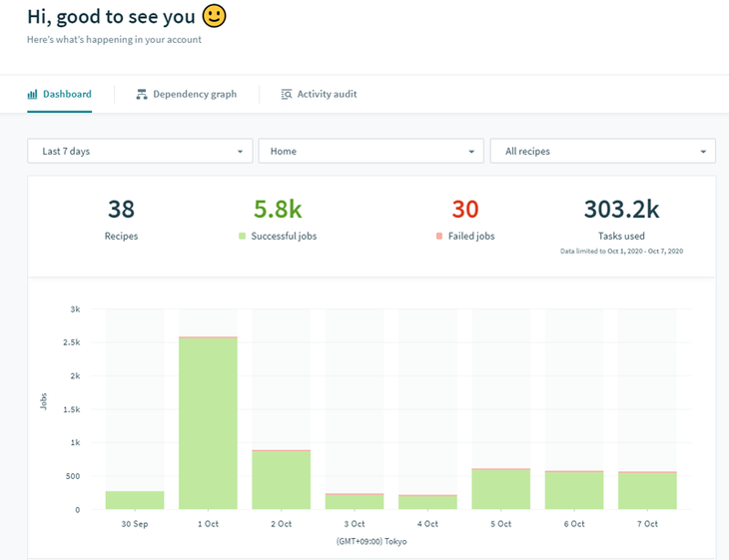Select the 1 Oct bar in chart
Screen dimensions: 729x560
click(208, 423)
